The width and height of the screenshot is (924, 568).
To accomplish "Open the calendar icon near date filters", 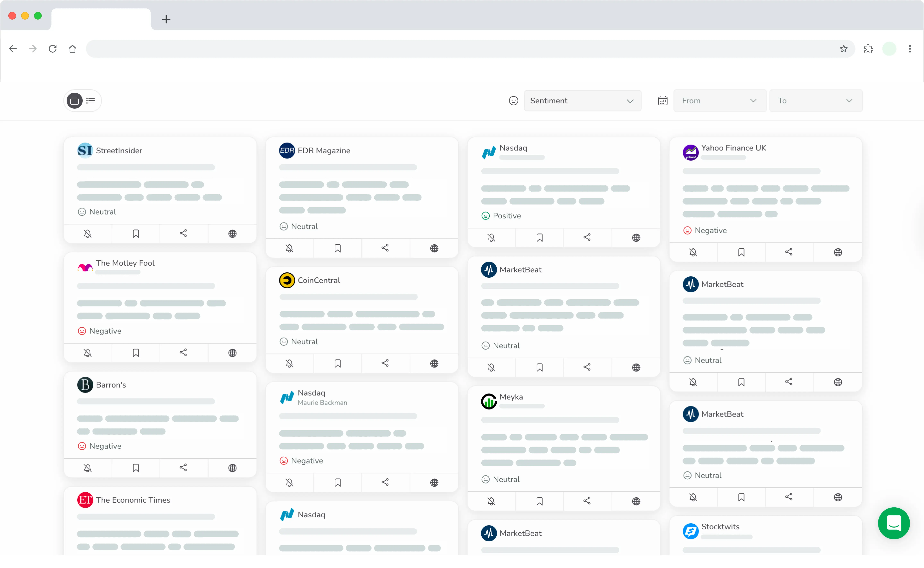I will click(x=662, y=100).
